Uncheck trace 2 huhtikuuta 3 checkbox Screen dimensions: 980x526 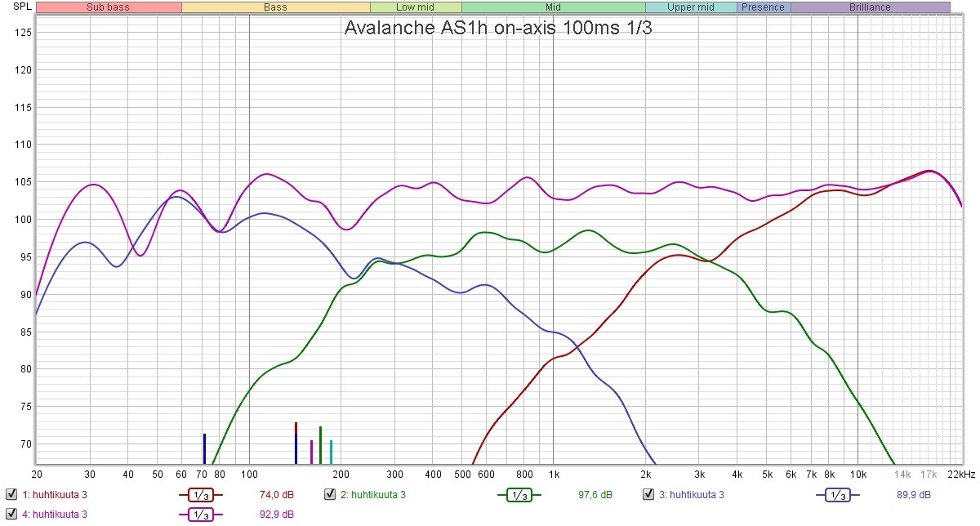click(329, 494)
